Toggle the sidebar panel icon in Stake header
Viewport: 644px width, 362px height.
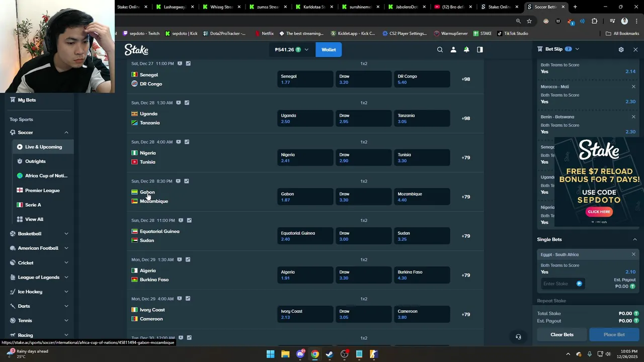click(x=480, y=50)
